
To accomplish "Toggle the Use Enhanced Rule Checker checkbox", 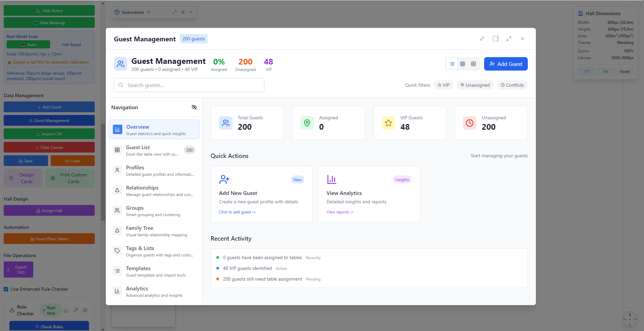I will 6,289.
